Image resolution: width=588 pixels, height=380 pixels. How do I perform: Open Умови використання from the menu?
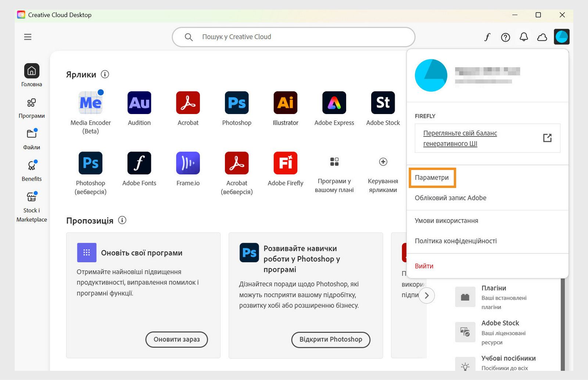click(x=447, y=220)
